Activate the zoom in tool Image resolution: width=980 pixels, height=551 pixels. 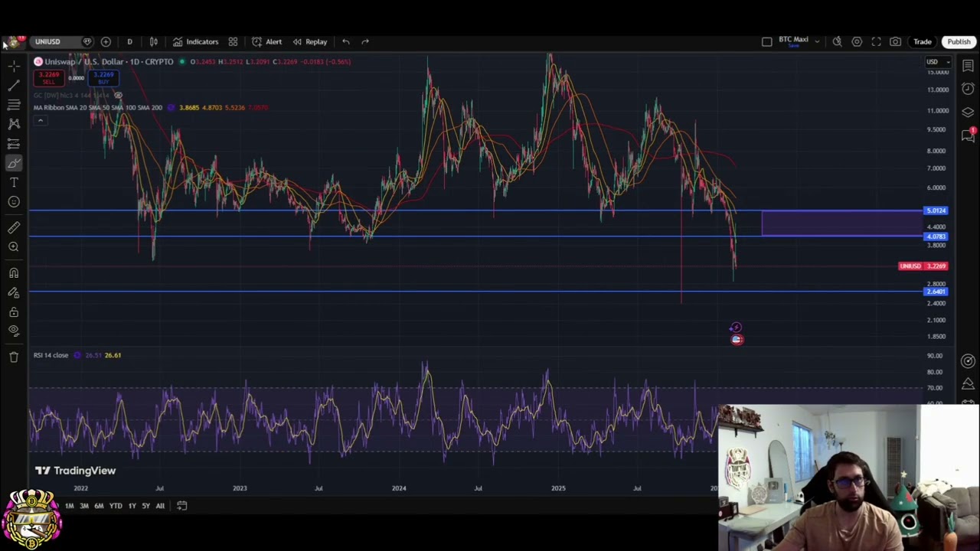[x=14, y=247]
